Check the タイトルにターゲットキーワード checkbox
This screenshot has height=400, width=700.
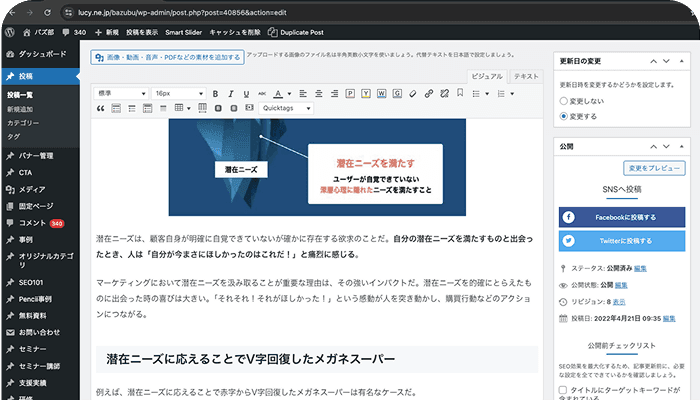pos(564,390)
